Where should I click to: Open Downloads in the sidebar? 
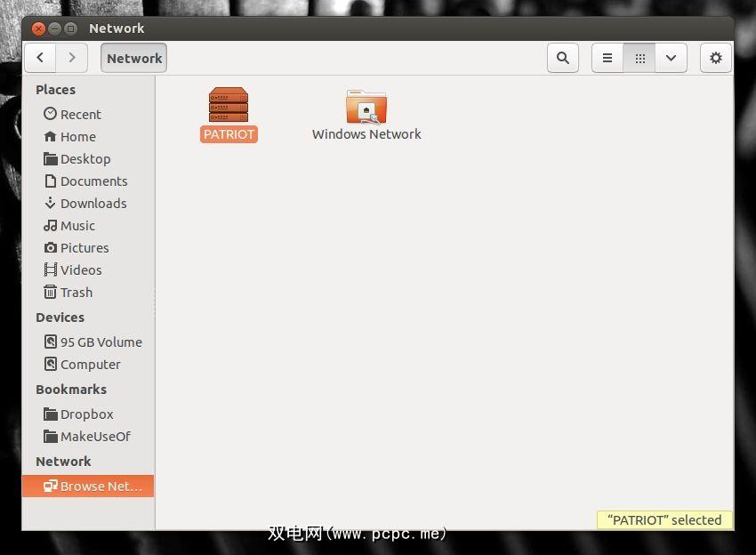tap(88, 203)
